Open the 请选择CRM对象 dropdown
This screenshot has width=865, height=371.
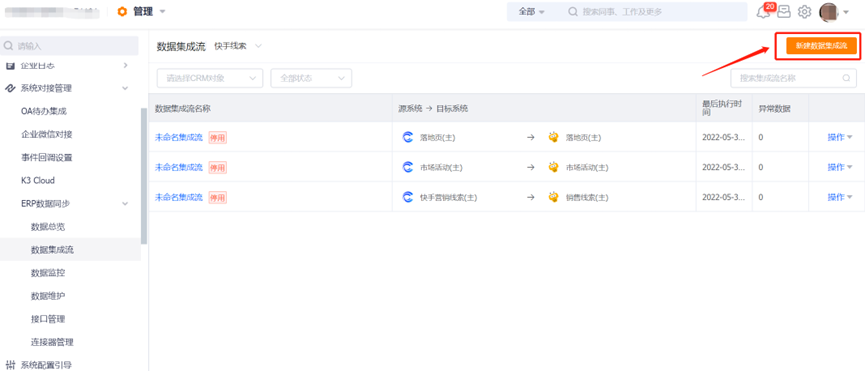click(210, 78)
